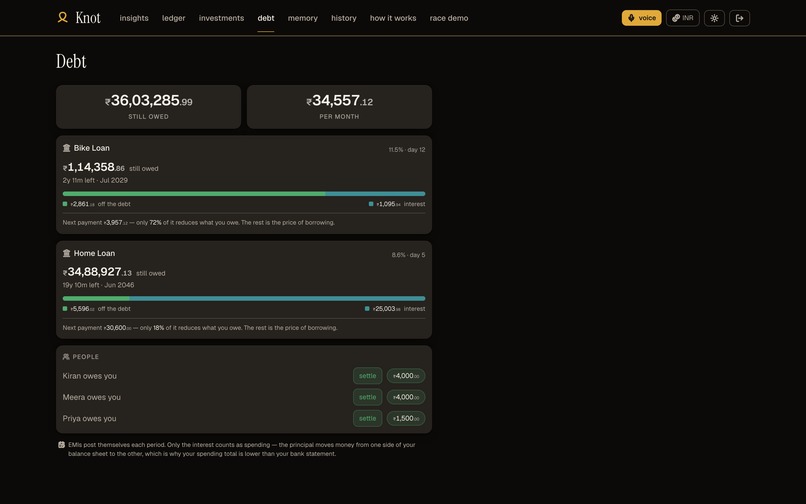The width and height of the screenshot is (806, 504).
Task: Change the INR currency setting
Action: [683, 18]
